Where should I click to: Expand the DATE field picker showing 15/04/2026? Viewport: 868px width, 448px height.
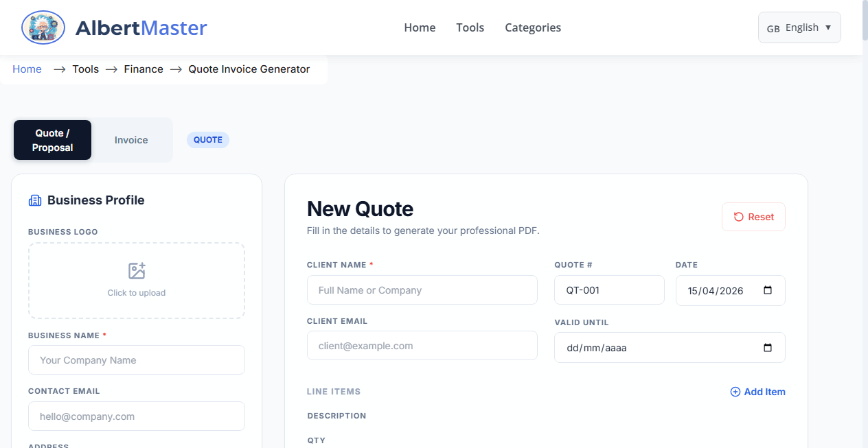(x=730, y=290)
